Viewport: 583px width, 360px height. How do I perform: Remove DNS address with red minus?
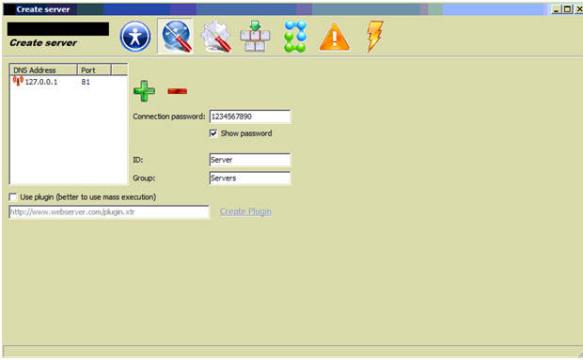[x=177, y=91]
